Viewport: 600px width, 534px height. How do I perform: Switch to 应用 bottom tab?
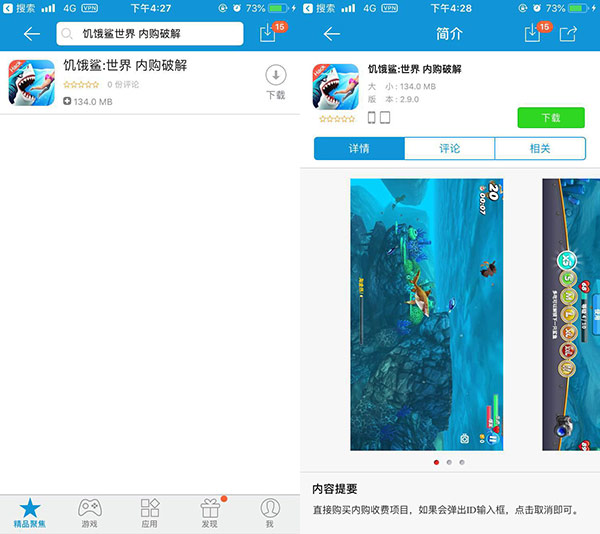(150, 513)
